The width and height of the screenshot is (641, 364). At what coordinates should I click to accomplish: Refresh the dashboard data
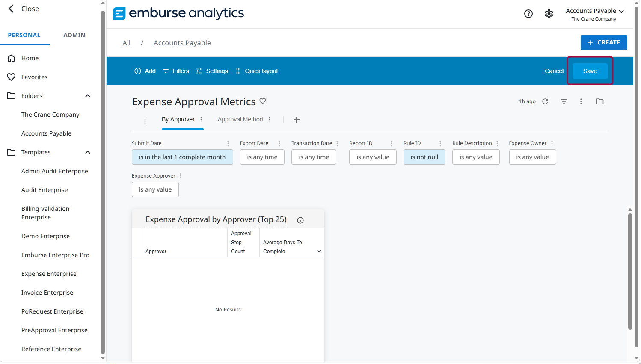point(545,101)
